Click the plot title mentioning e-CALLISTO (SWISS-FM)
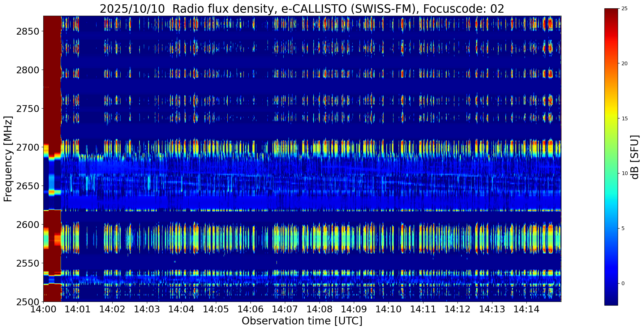 pyautogui.click(x=302, y=9)
